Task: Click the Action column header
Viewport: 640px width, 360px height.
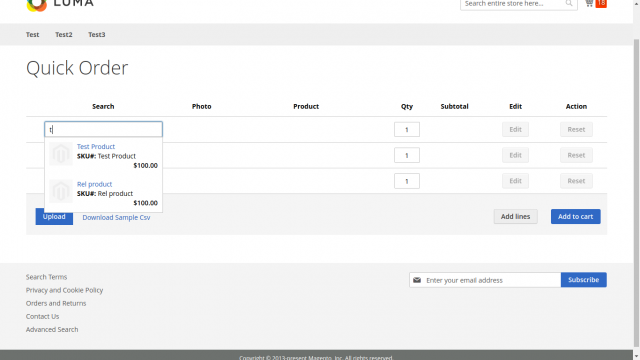Action: tap(576, 107)
